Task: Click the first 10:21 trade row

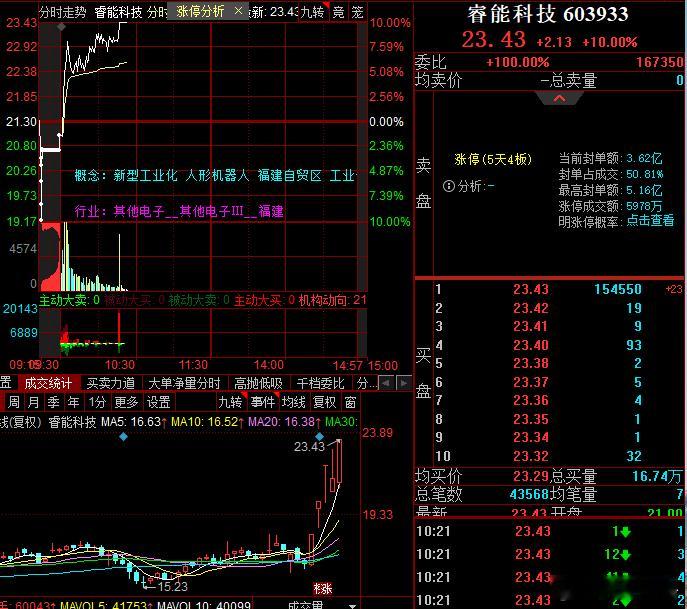Action: 551,531
